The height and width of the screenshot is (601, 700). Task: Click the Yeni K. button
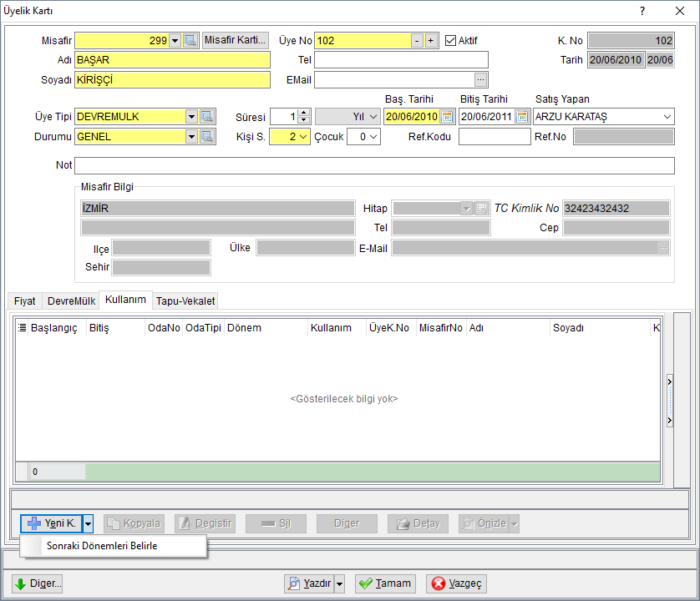tap(51, 523)
